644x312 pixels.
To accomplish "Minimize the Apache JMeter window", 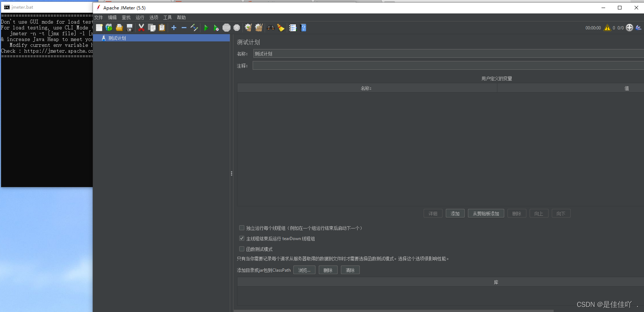I will click(x=603, y=8).
